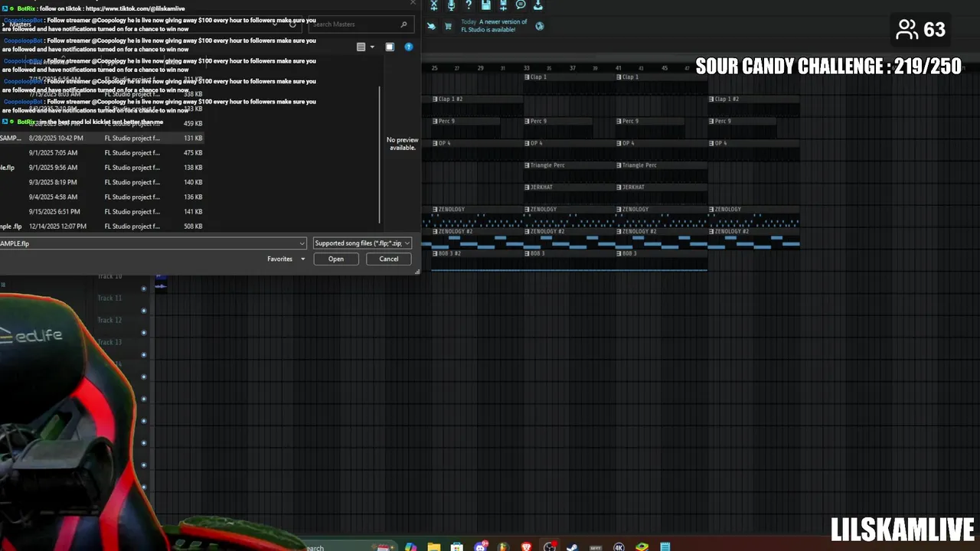Open the help question mark icon in FL Studio toolbar

[469, 5]
